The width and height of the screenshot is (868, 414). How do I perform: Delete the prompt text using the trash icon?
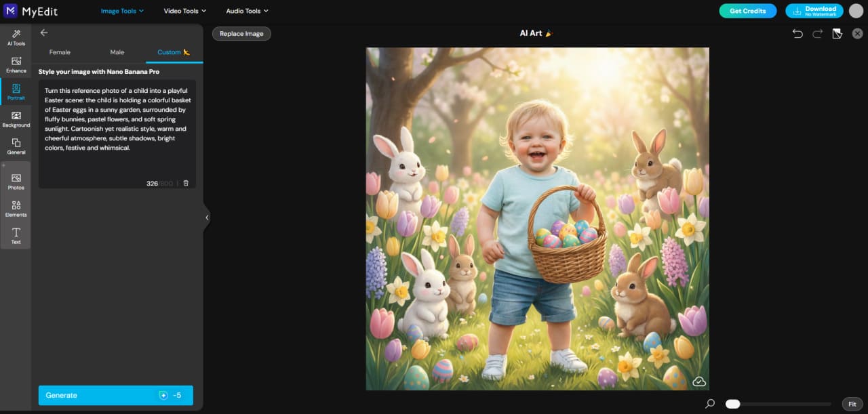[185, 183]
